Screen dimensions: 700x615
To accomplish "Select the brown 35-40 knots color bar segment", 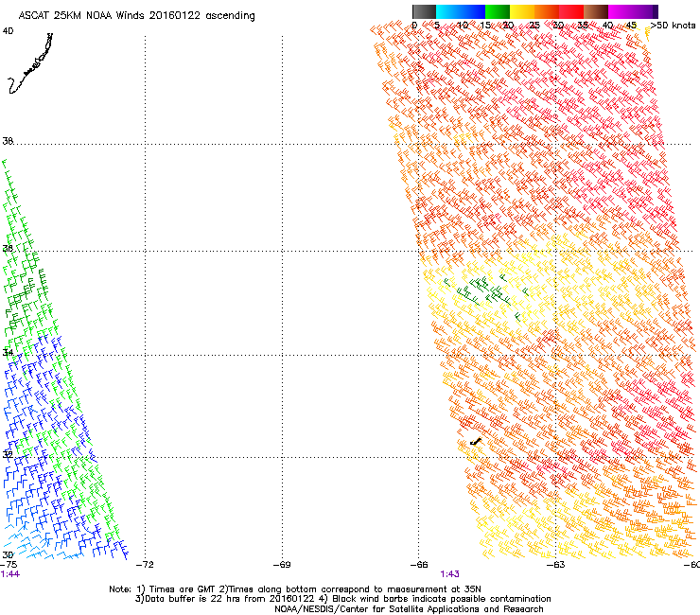I will (596, 11).
